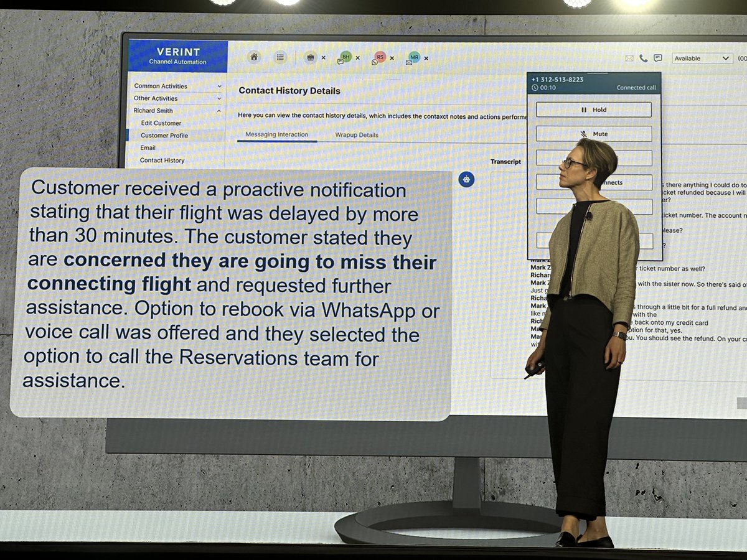
Task: Click the phone icon in the top bar
Action: point(642,57)
